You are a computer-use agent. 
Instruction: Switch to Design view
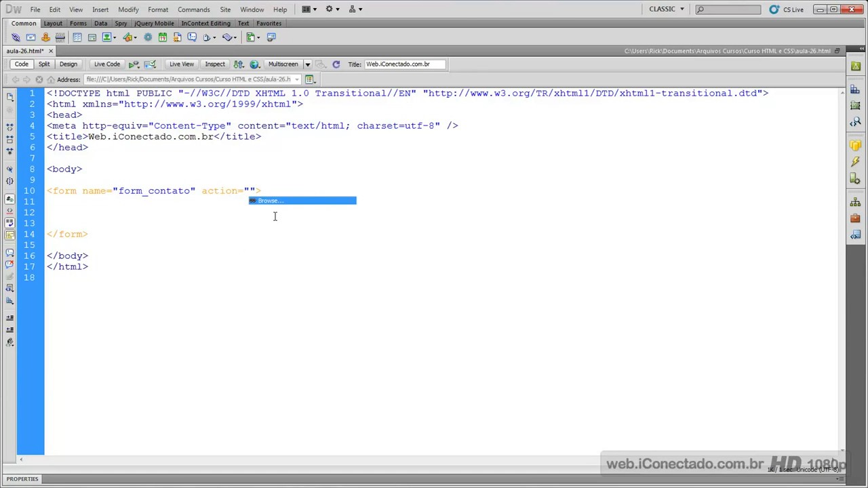click(x=68, y=64)
